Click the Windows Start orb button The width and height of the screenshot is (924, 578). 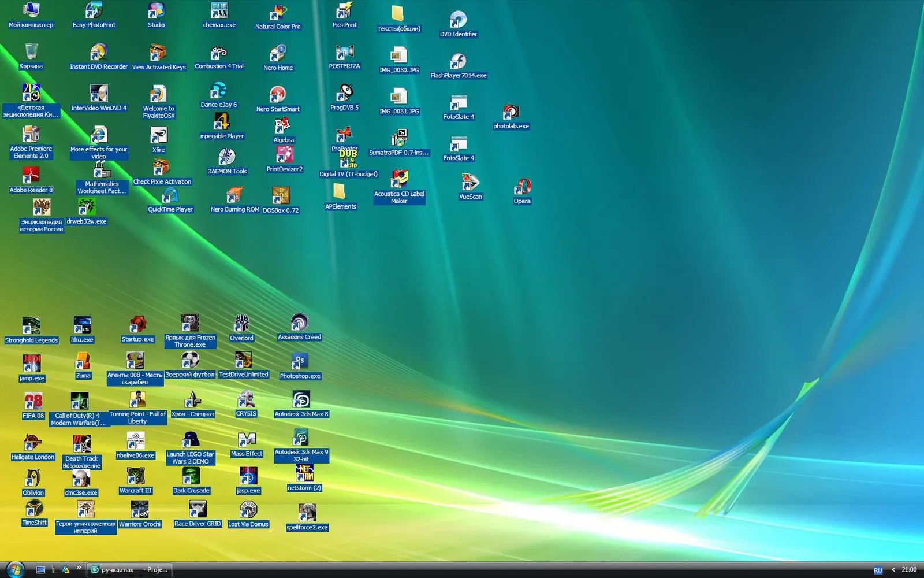[x=14, y=569]
